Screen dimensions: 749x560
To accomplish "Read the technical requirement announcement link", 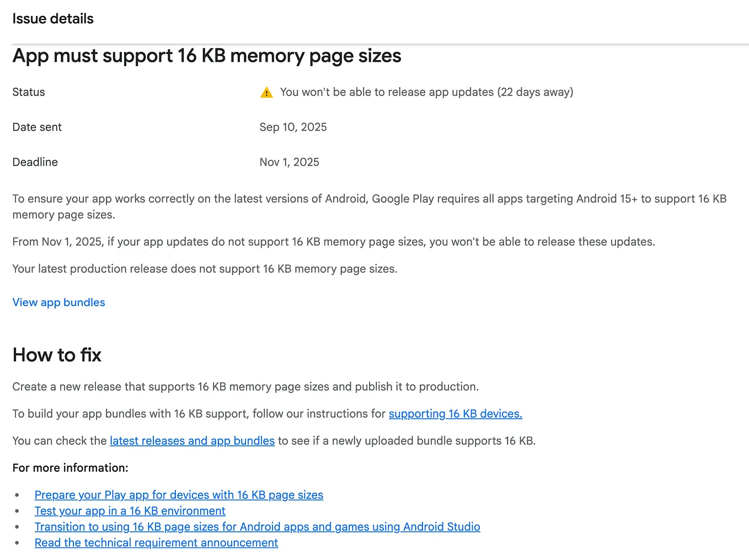I will click(x=156, y=543).
